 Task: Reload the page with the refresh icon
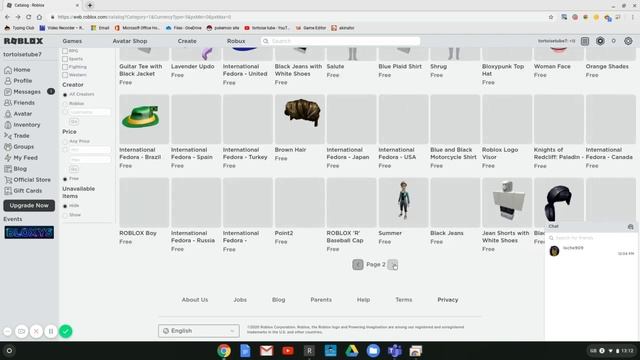29,17
